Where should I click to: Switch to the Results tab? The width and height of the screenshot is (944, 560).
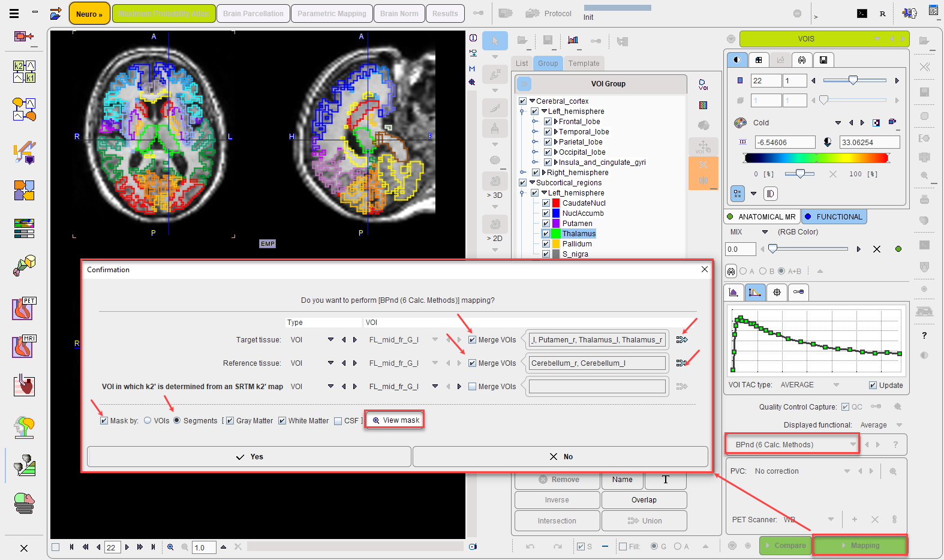445,14
